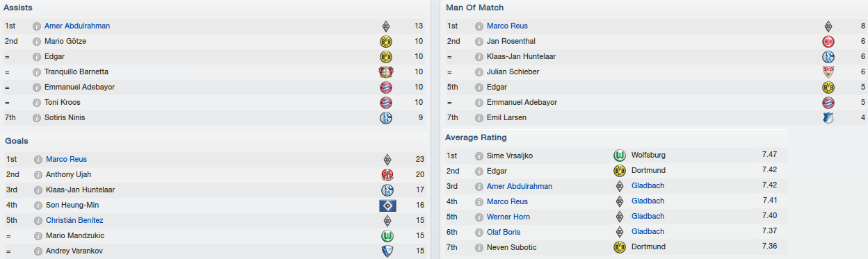Viewport: 868px width, 259px height.
Task: Open Werner Horn player link
Action: 508,217
